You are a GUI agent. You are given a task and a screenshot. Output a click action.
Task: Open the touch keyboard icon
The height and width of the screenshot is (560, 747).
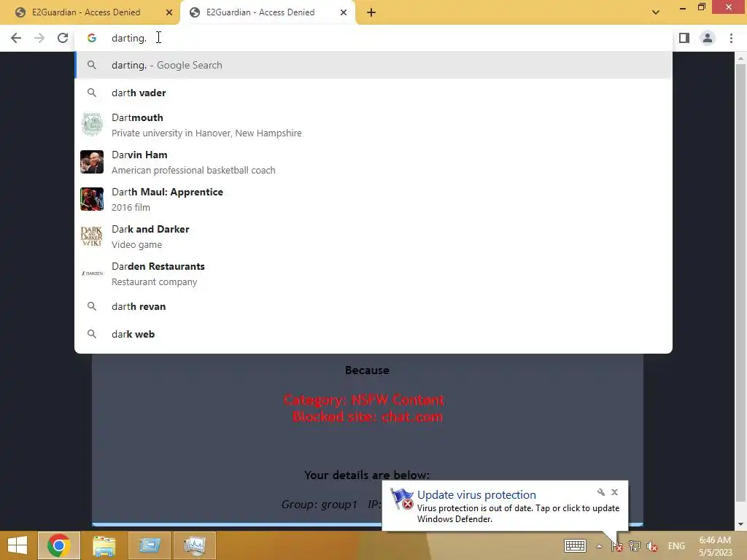pyautogui.click(x=575, y=545)
